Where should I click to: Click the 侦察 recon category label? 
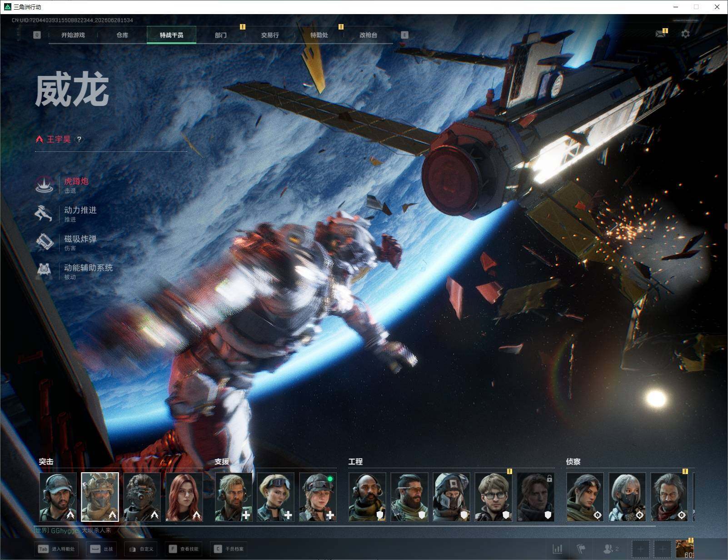pos(573,461)
